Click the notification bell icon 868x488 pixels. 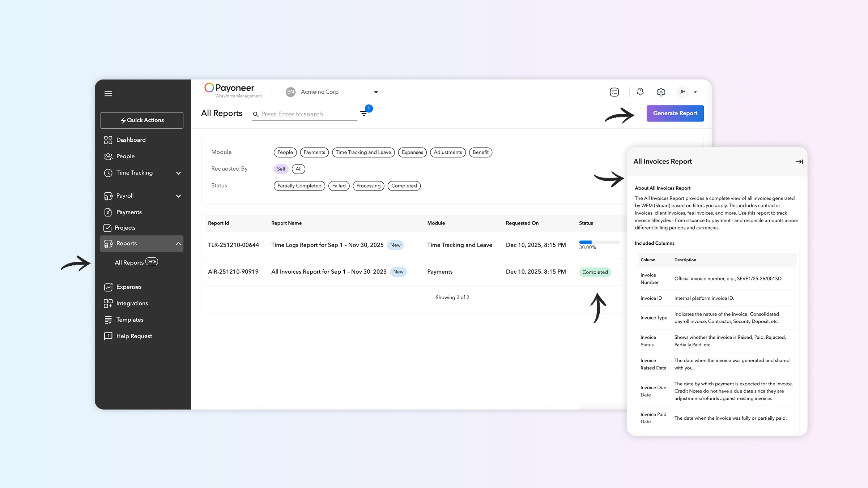tap(640, 92)
